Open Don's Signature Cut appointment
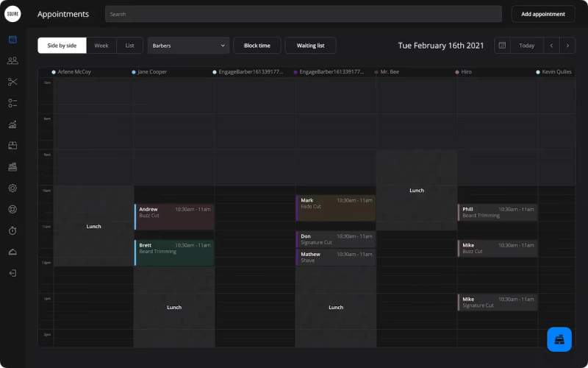588x368 pixels. tap(336, 239)
